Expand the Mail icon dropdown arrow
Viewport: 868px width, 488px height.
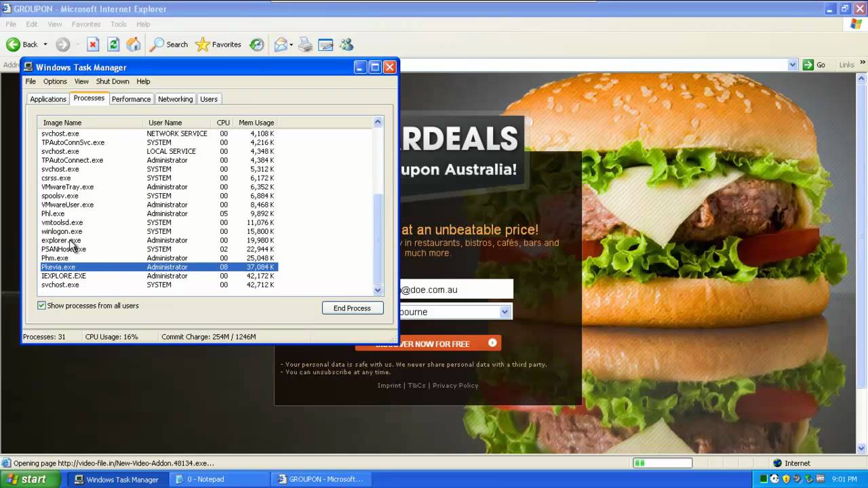pos(292,45)
